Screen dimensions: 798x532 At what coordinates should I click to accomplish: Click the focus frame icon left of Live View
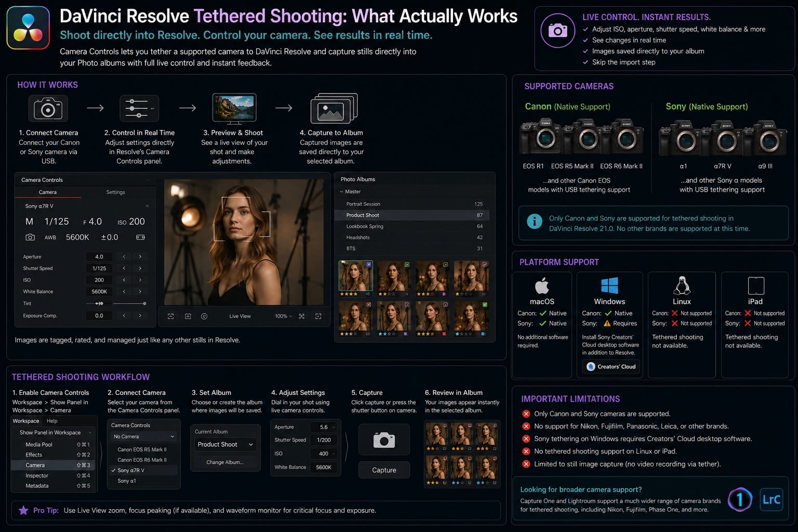(x=170, y=316)
